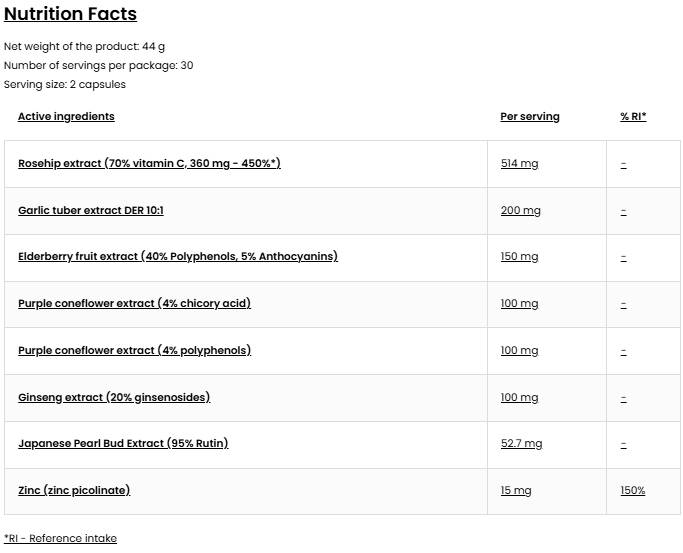Click the Nutrition Facts heading
Image resolution: width=683 pixels, height=553 pixels.
coord(70,14)
